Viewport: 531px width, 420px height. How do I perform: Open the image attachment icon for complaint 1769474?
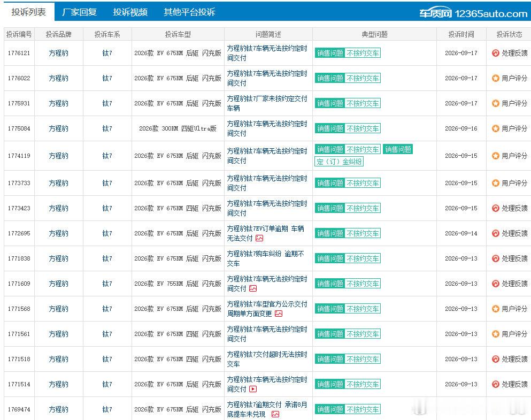(275, 414)
